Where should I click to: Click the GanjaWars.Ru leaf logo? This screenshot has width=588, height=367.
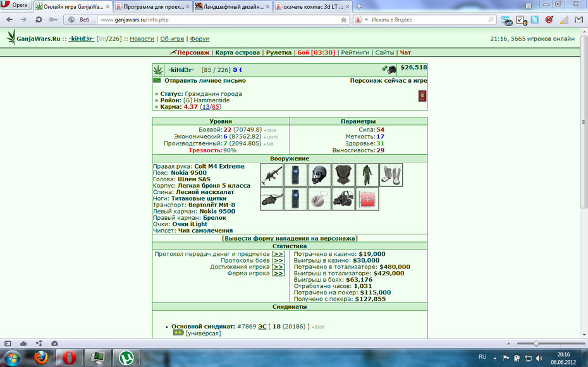pos(11,37)
